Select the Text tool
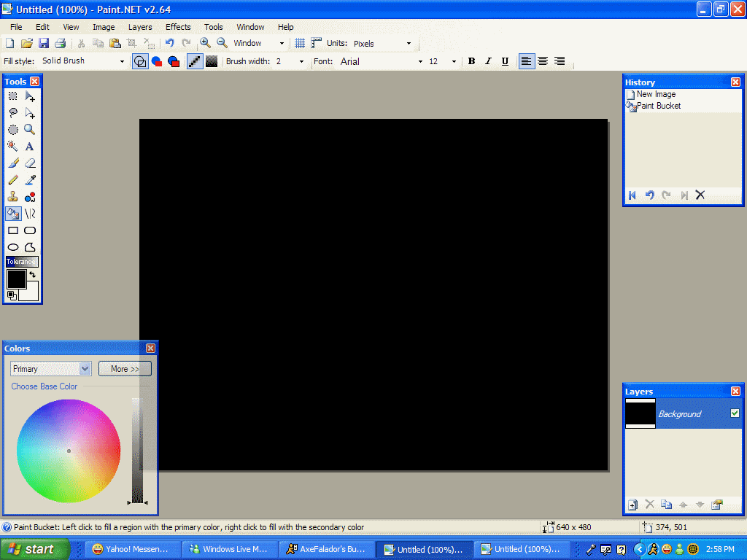 30,147
